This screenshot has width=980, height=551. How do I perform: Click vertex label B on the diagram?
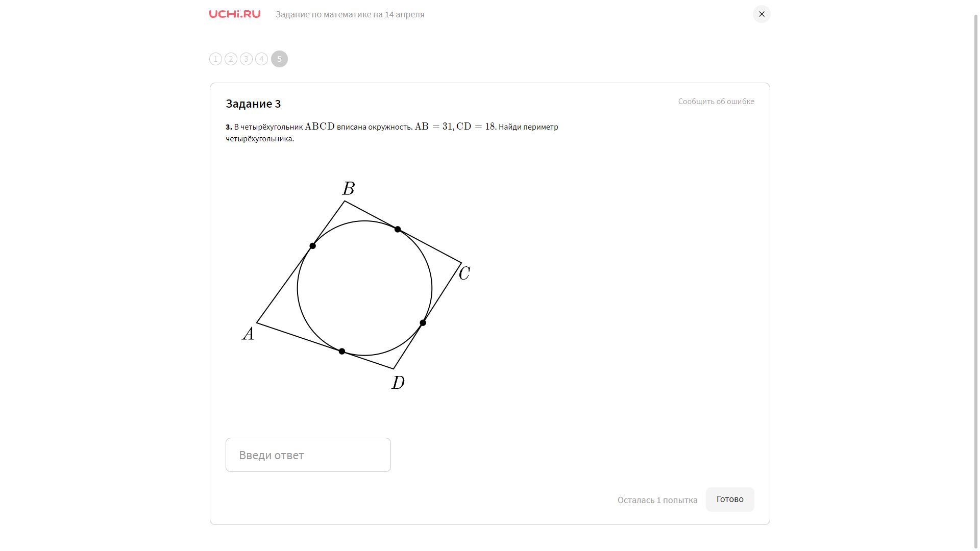[x=348, y=189]
